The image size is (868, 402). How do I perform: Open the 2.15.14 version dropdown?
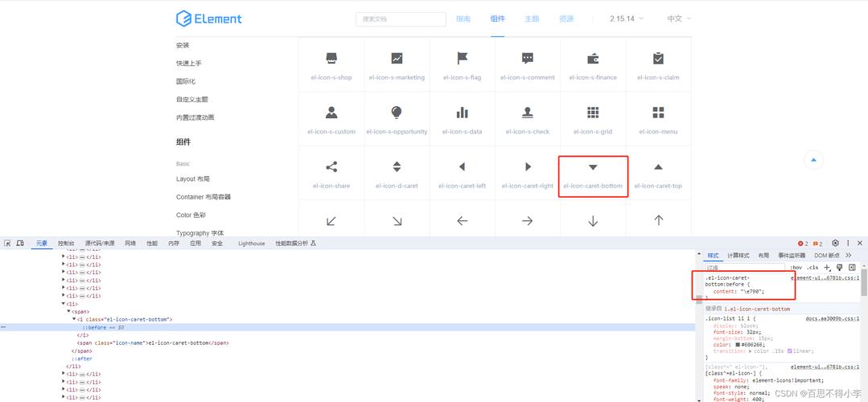click(x=627, y=18)
